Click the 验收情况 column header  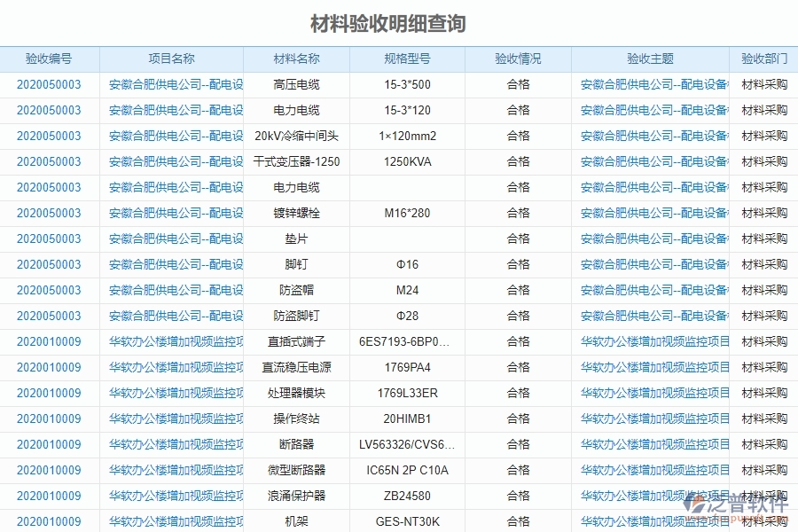tap(518, 59)
